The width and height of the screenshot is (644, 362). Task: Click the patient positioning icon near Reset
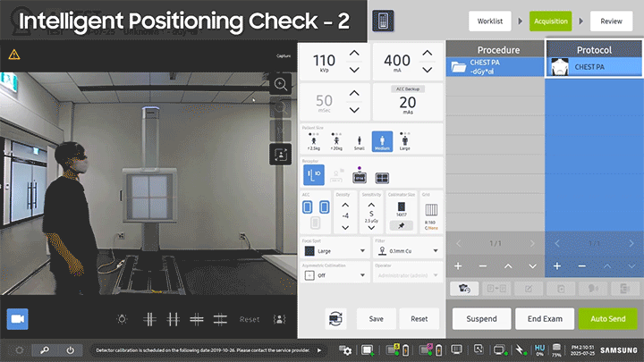coord(280,319)
